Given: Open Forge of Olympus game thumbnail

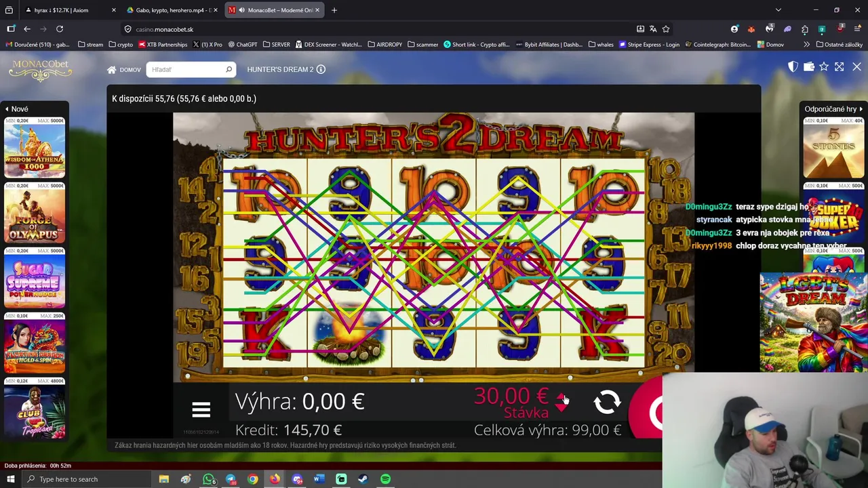Looking at the screenshot, I should pyautogui.click(x=35, y=213).
